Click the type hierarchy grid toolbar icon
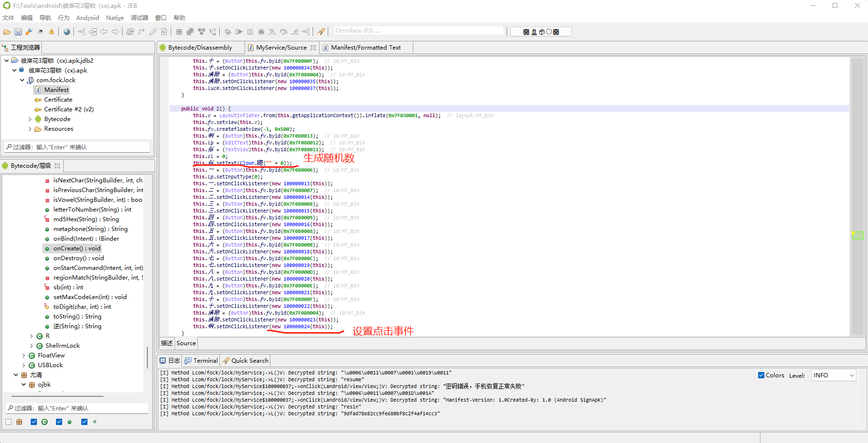The image size is (868, 443). pyautogui.click(x=179, y=32)
